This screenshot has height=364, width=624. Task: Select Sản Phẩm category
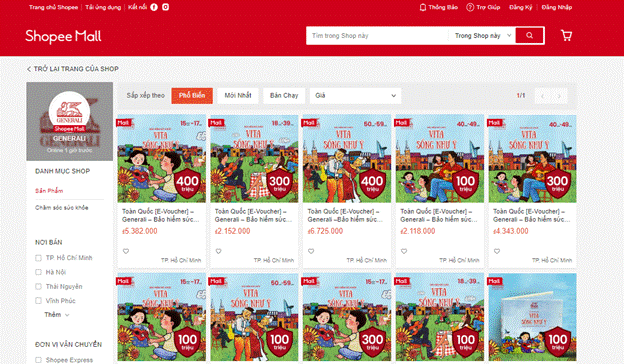pos(49,191)
